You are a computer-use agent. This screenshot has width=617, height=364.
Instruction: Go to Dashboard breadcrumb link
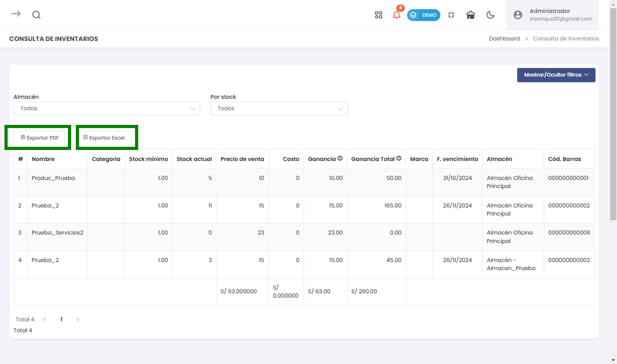[x=504, y=39]
